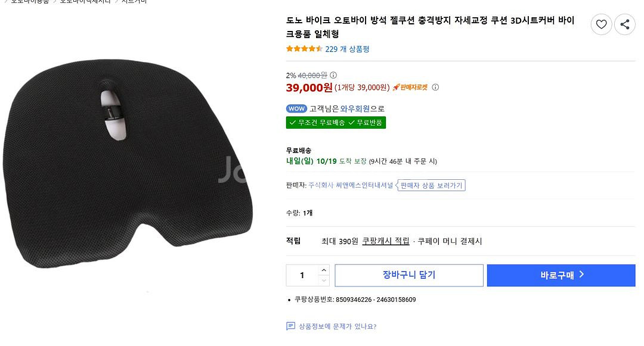This screenshot has width=644, height=346.
Task: Select the 시트커버 breadcrumb category
Action: [x=136, y=2]
